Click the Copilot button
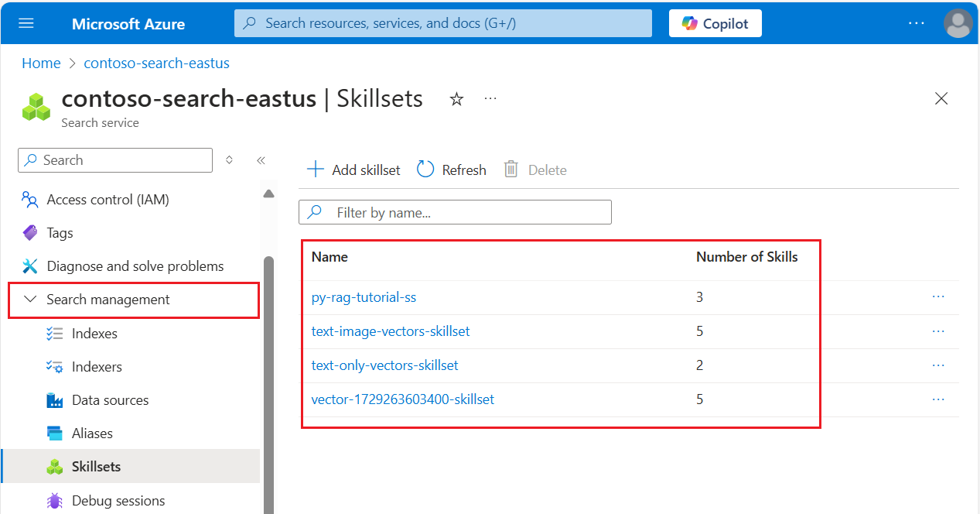 [x=715, y=23]
